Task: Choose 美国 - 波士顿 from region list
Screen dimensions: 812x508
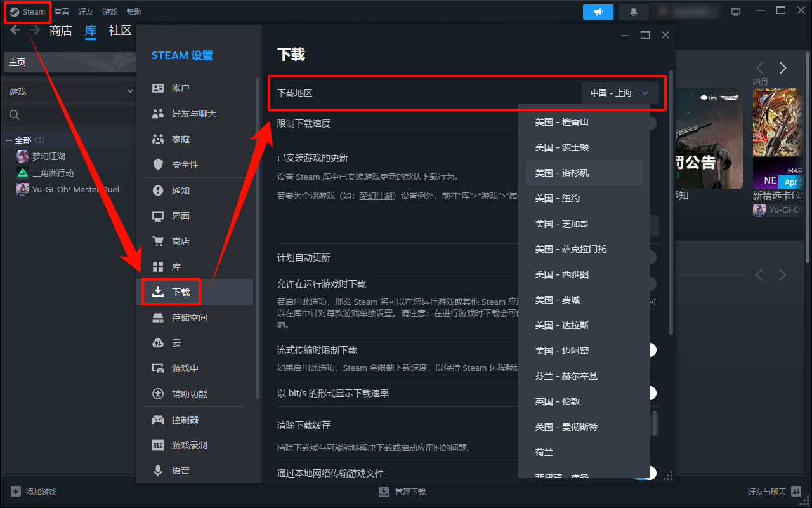Action: point(584,147)
